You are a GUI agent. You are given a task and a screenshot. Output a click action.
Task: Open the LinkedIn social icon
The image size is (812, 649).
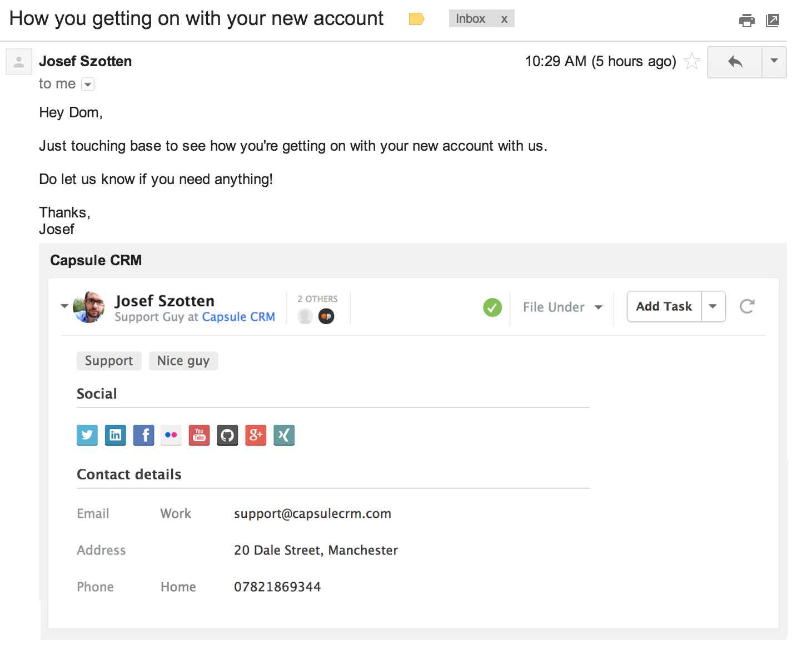116,435
